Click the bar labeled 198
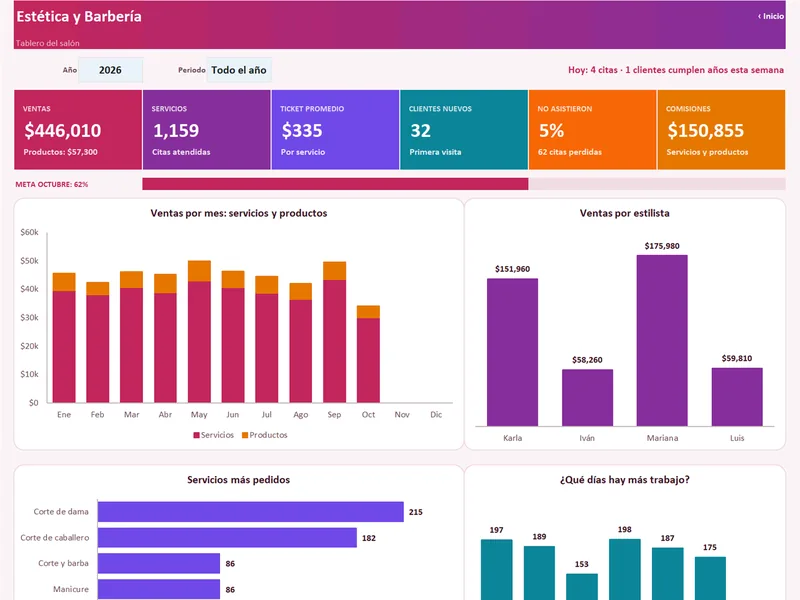Image resolution: width=800 pixels, height=600 pixels. pos(624,569)
